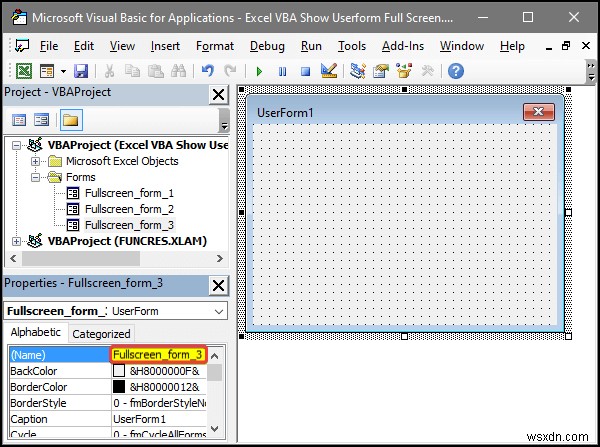Click project tree horizontal scroll right arrow
This screenshot has height=447, width=600.
pyautogui.click(x=220, y=258)
